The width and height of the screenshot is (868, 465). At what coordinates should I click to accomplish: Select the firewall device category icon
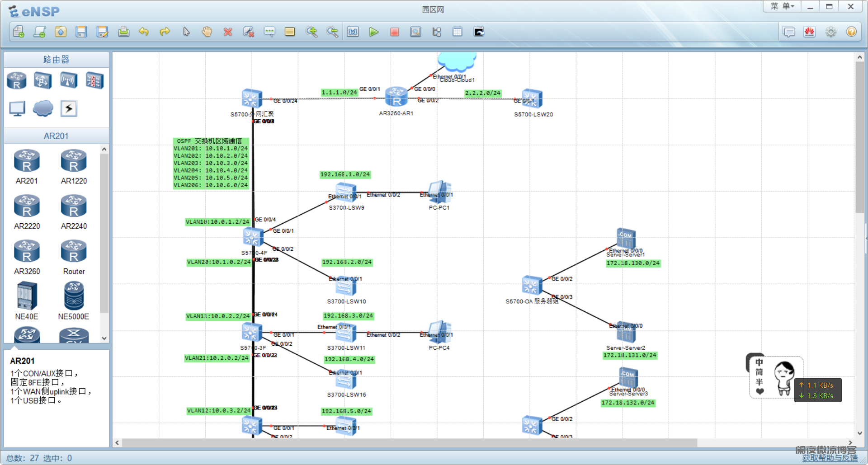pos(94,81)
